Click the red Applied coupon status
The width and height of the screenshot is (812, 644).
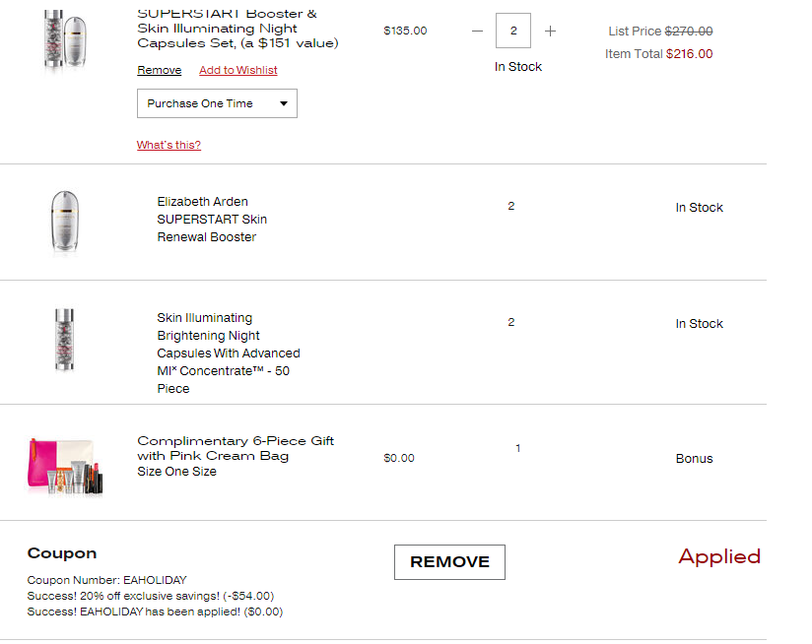[719, 556]
